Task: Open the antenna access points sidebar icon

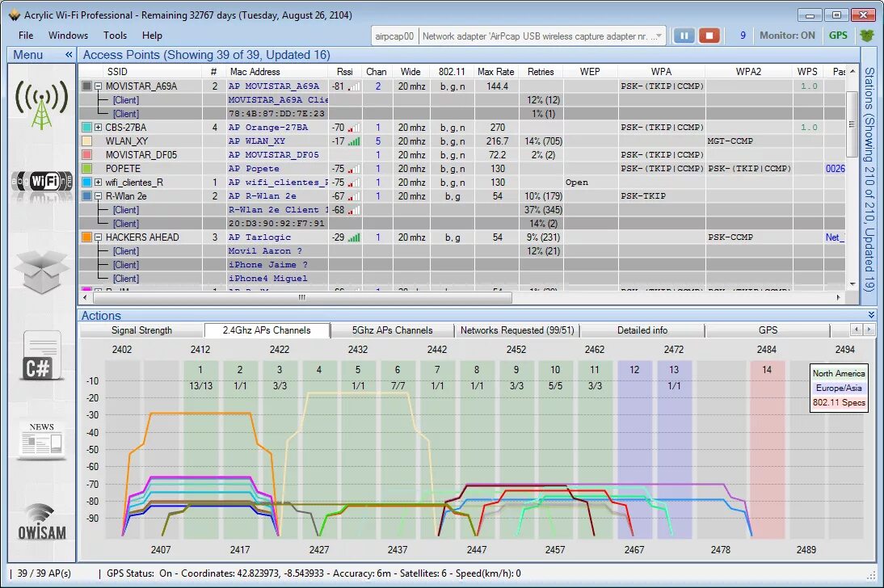Action: point(41,104)
